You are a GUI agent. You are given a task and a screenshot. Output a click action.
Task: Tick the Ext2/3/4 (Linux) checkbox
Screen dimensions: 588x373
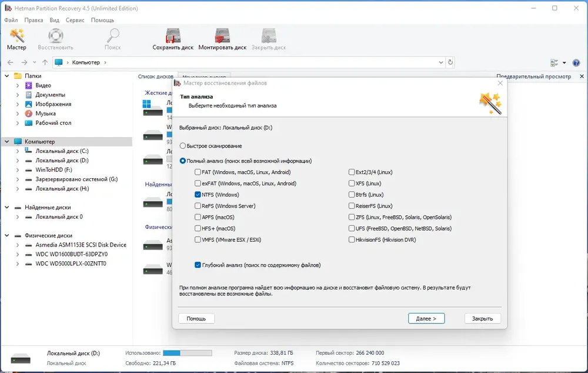pyautogui.click(x=352, y=172)
